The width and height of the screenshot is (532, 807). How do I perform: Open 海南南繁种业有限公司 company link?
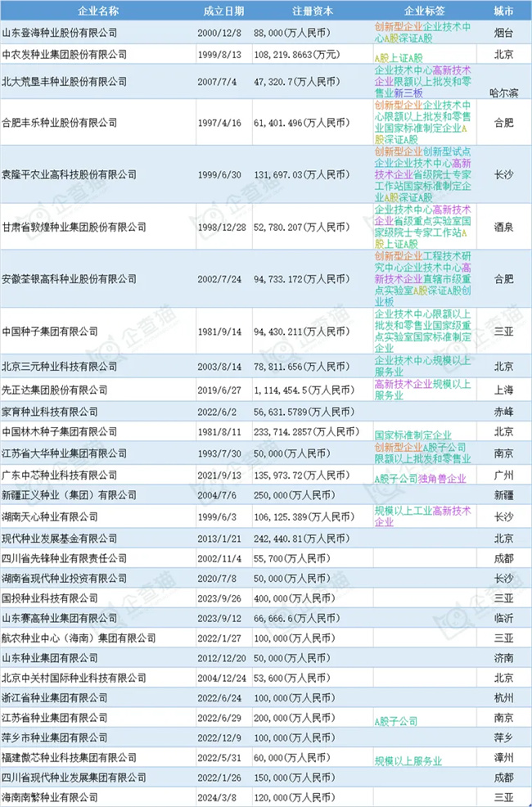51,796
